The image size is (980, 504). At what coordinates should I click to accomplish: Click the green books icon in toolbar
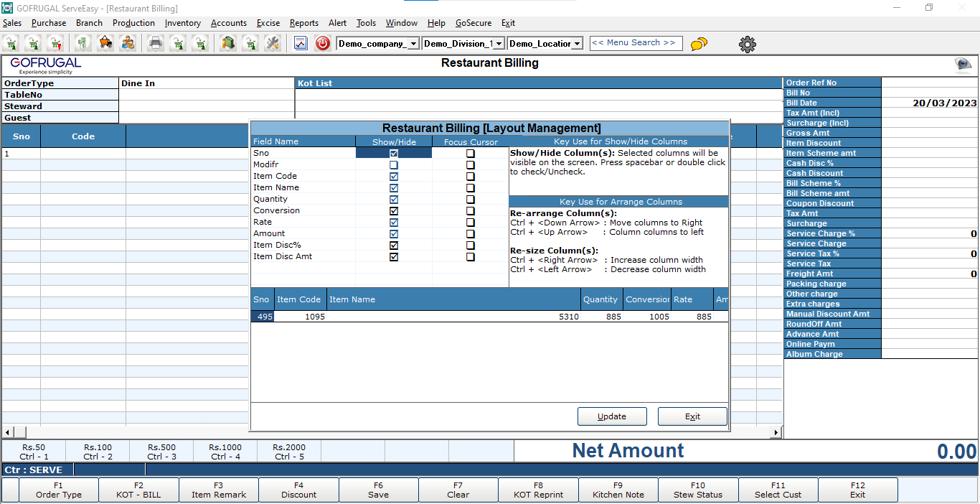(x=228, y=43)
